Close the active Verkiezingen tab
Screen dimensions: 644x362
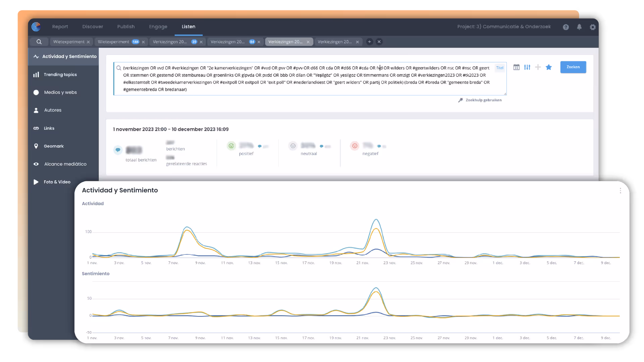click(x=308, y=42)
